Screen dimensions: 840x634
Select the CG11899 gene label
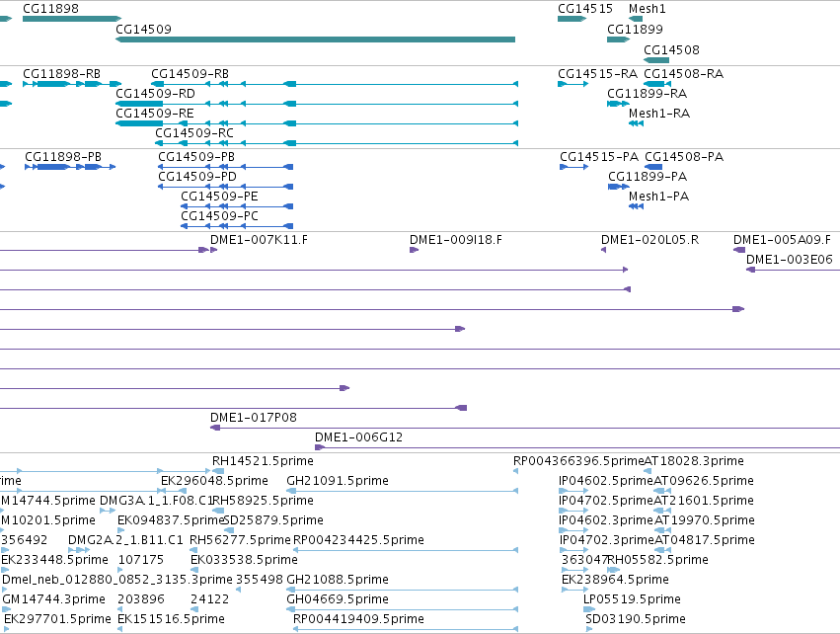coord(635,29)
